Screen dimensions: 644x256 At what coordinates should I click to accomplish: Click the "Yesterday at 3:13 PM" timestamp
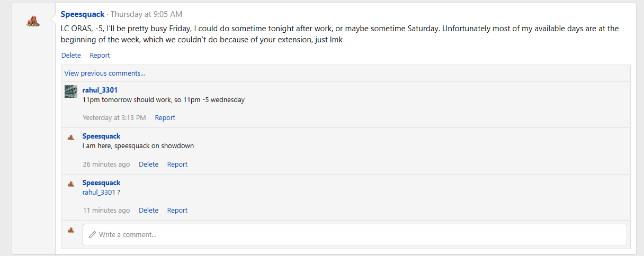point(114,118)
